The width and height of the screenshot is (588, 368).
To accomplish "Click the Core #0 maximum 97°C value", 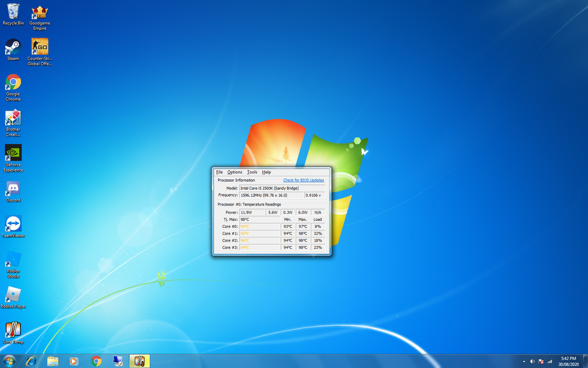I will point(303,226).
